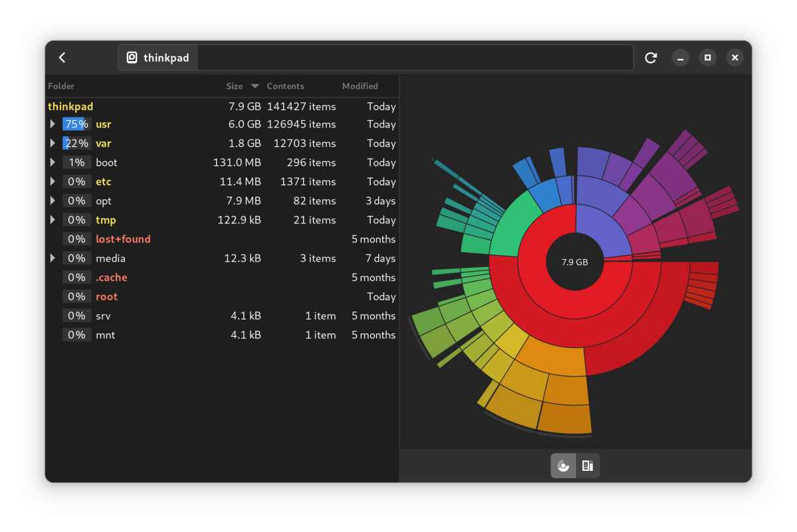The image size is (797, 532).
Task: Expand the var folder row
Action: click(x=53, y=143)
